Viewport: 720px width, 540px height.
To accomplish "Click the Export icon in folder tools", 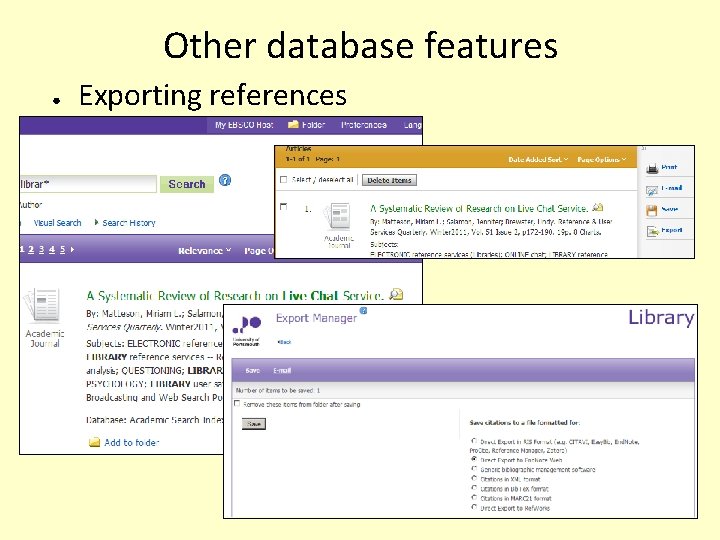I will click(652, 231).
